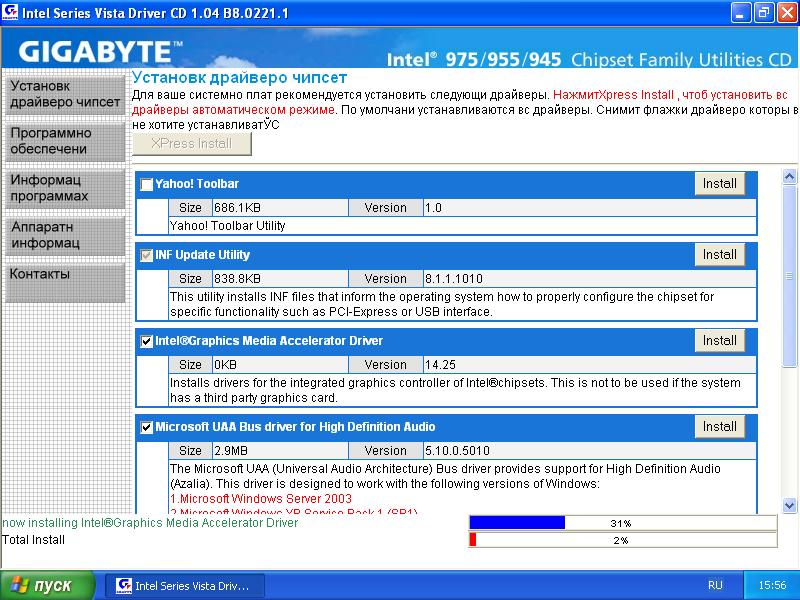Click the RU language indicator
Image resolution: width=800 pixels, height=600 pixels.
click(715, 585)
